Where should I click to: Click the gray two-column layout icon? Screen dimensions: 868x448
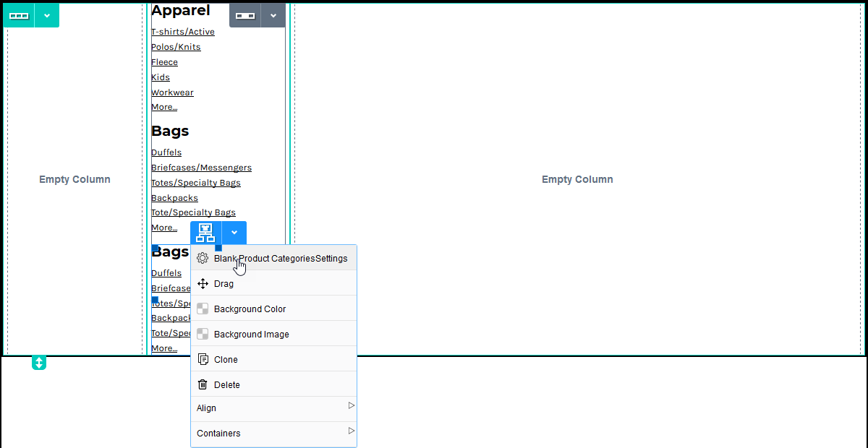245,15
